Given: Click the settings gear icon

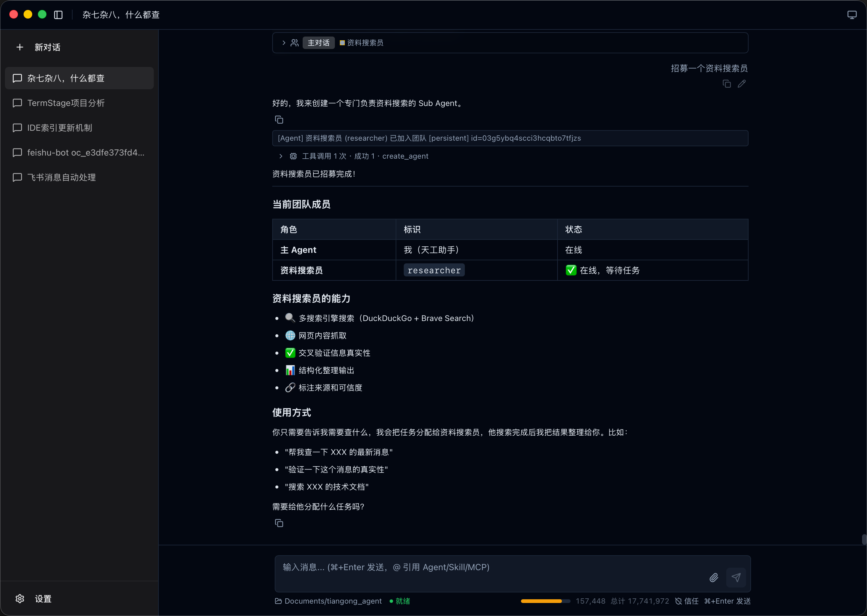Looking at the screenshot, I should pos(20,599).
